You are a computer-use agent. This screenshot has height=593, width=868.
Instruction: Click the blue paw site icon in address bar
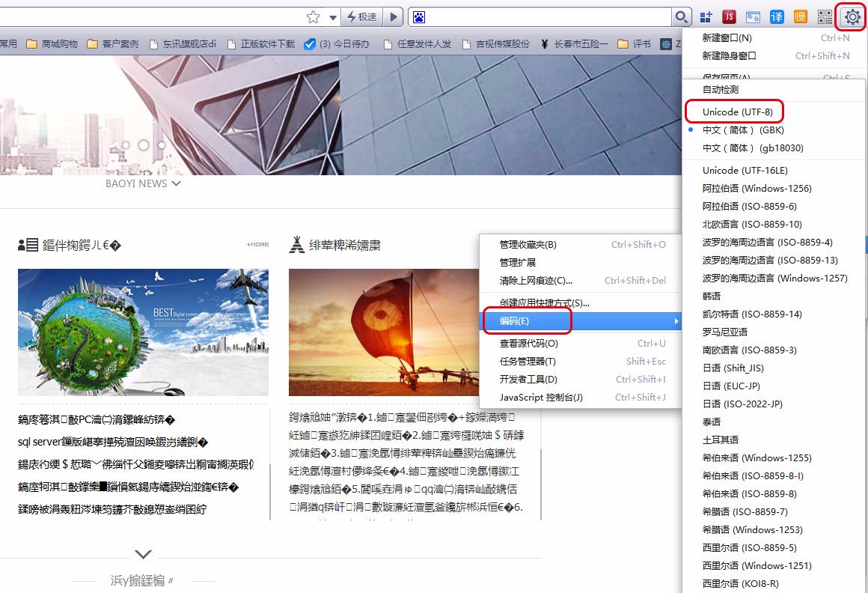(x=419, y=16)
